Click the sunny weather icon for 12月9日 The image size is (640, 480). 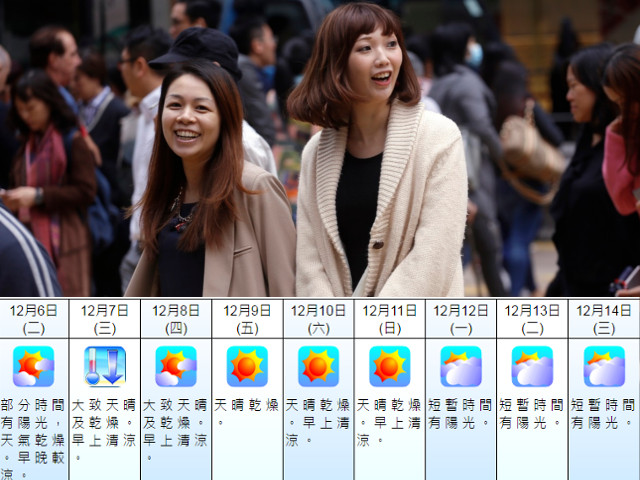pyautogui.click(x=247, y=366)
